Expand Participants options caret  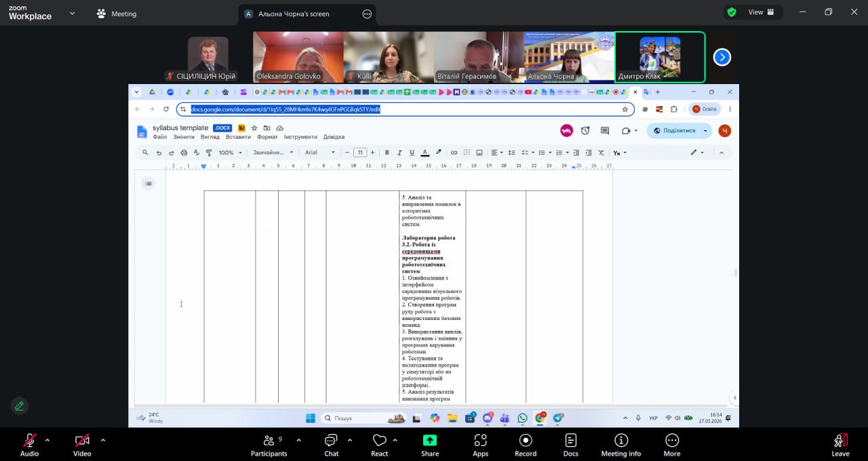tap(298, 440)
